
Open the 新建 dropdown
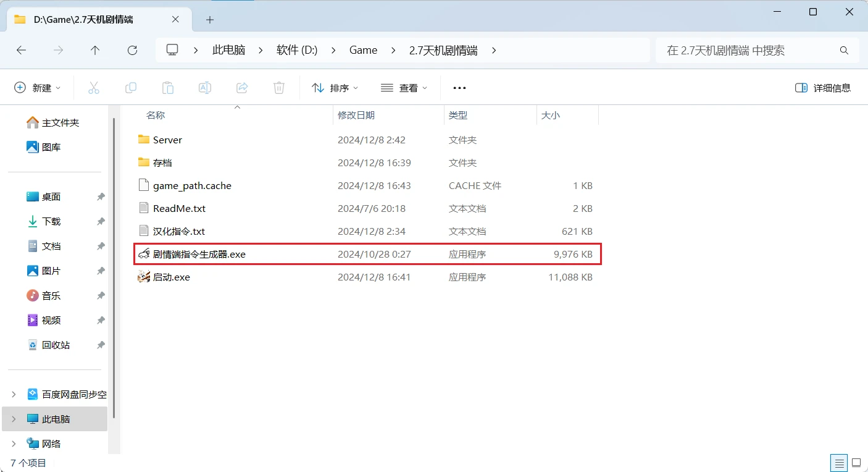pos(38,88)
